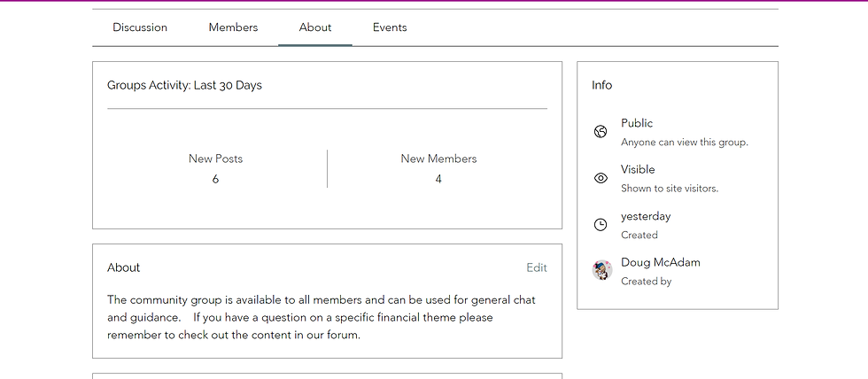Image resolution: width=868 pixels, height=379 pixels.
Task: Click the New Members count 4
Action: pos(438,179)
